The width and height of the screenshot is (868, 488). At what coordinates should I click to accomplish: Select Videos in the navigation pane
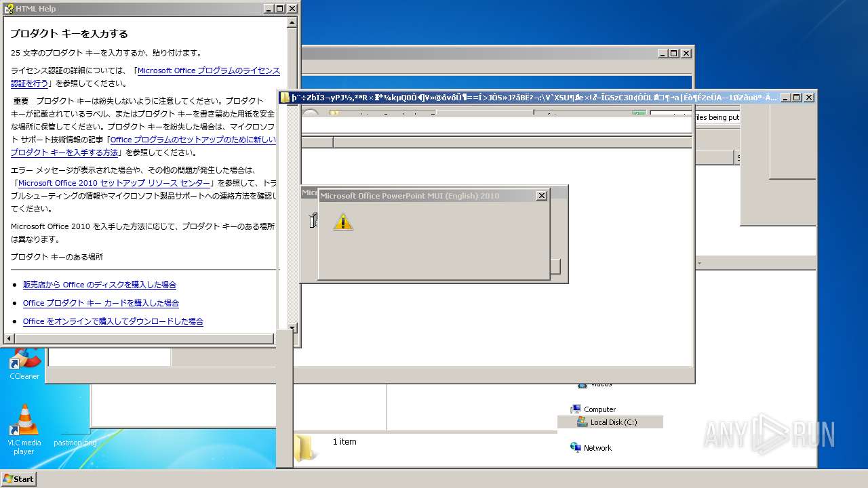click(x=601, y=385)
